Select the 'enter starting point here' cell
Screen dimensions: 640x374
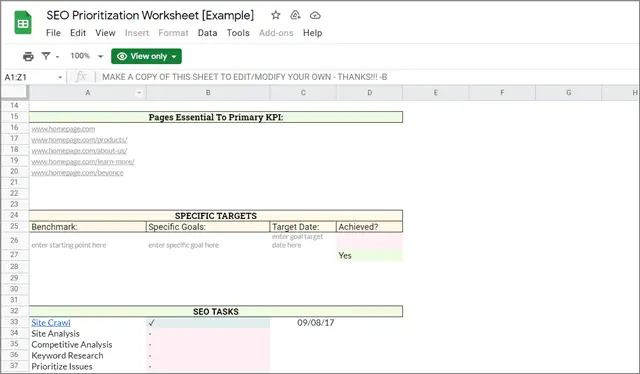tap(88, 241)
